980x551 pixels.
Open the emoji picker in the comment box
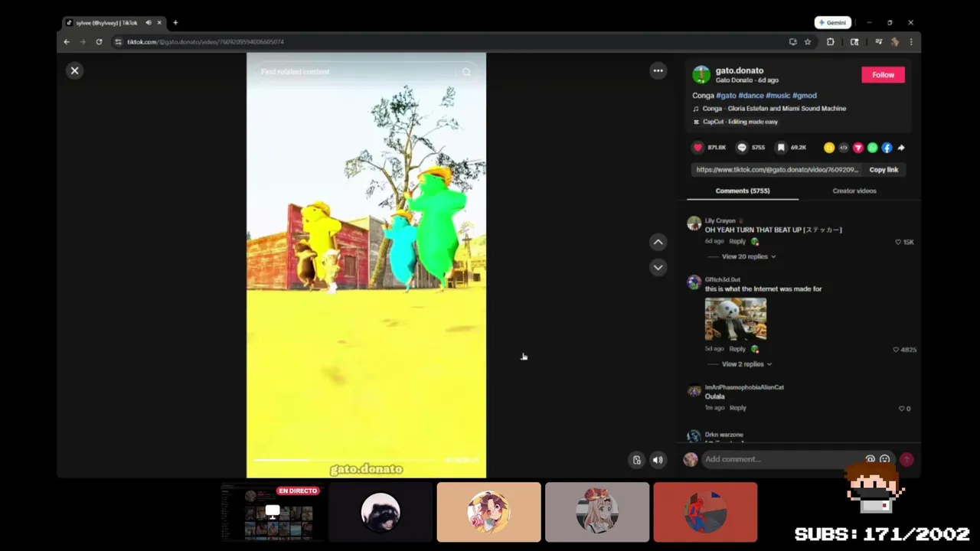pos(884,459)
